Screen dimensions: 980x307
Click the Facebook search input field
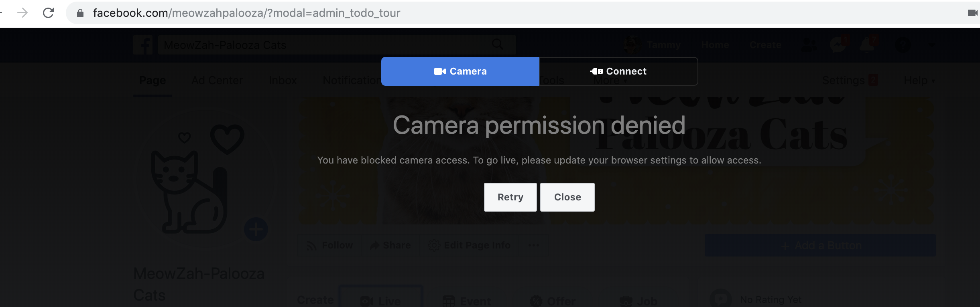321,45
